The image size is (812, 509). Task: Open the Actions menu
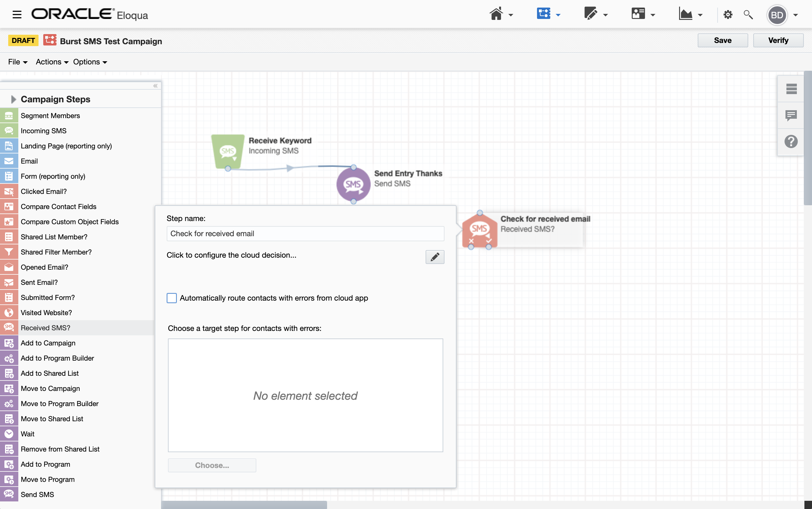point(52,62)
